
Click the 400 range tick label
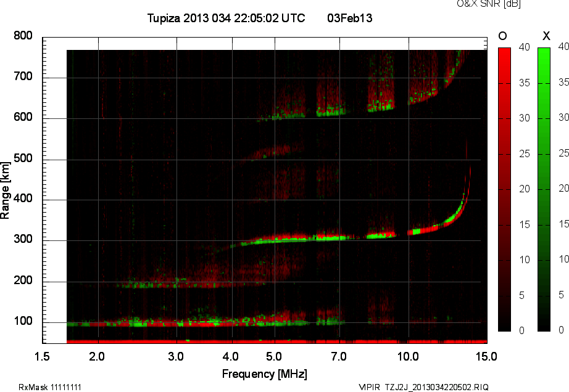click(x=23, y=198)
